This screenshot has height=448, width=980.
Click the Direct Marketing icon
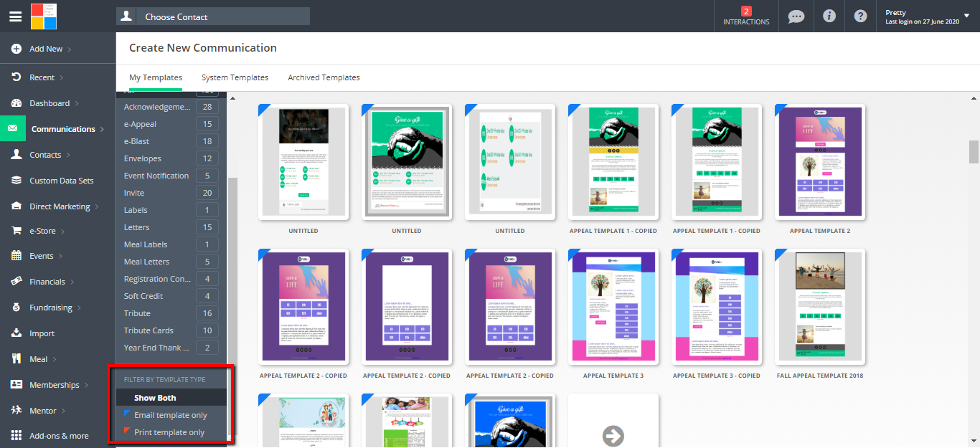[16, 206]
